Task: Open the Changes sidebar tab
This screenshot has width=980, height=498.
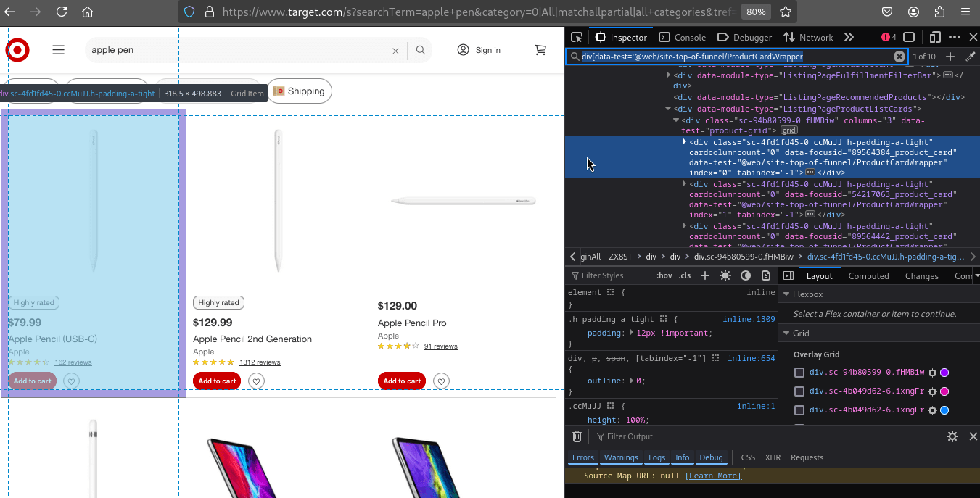Action: (x=922, y=275)
